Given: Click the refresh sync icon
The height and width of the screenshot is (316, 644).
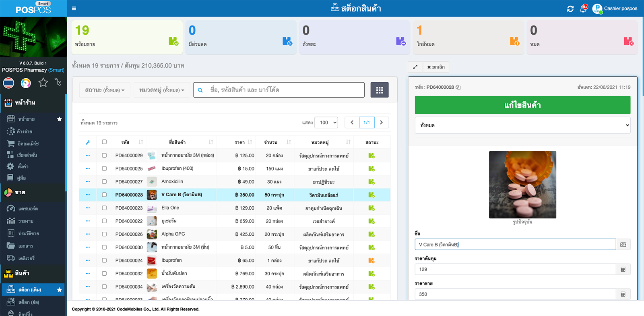Looking at the screenshot, I should pyautogui.click(x=570, y=8).
